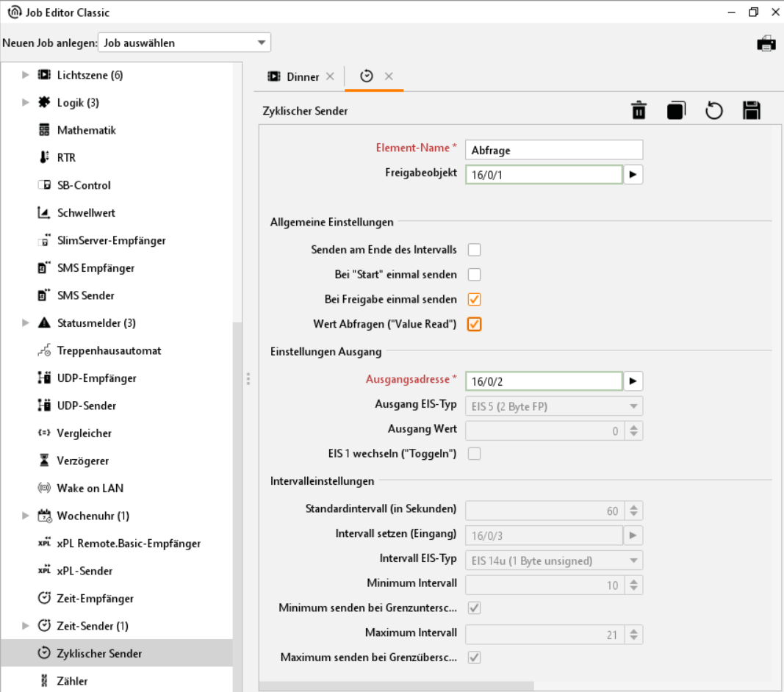Click the Element-Name text field
The image size is (784, 692).
[554, 150]
